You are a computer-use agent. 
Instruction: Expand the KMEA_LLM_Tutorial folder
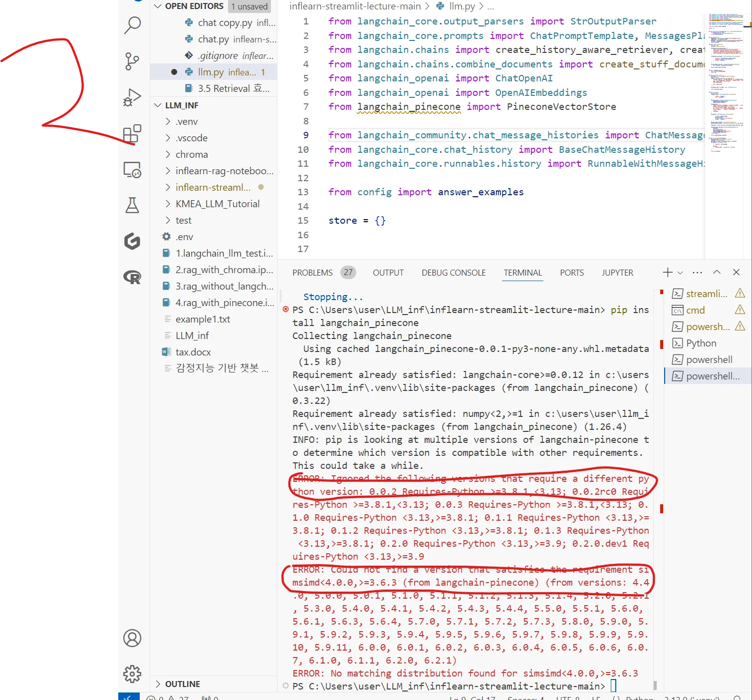(x=214, y=204)
